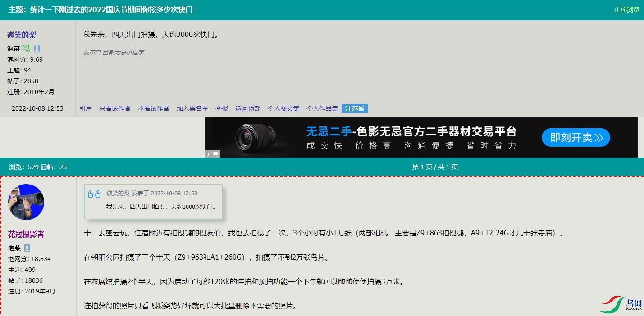
Task: Click the mobile phone icon under 微笑的梨
Action: (x=37, y=49)
